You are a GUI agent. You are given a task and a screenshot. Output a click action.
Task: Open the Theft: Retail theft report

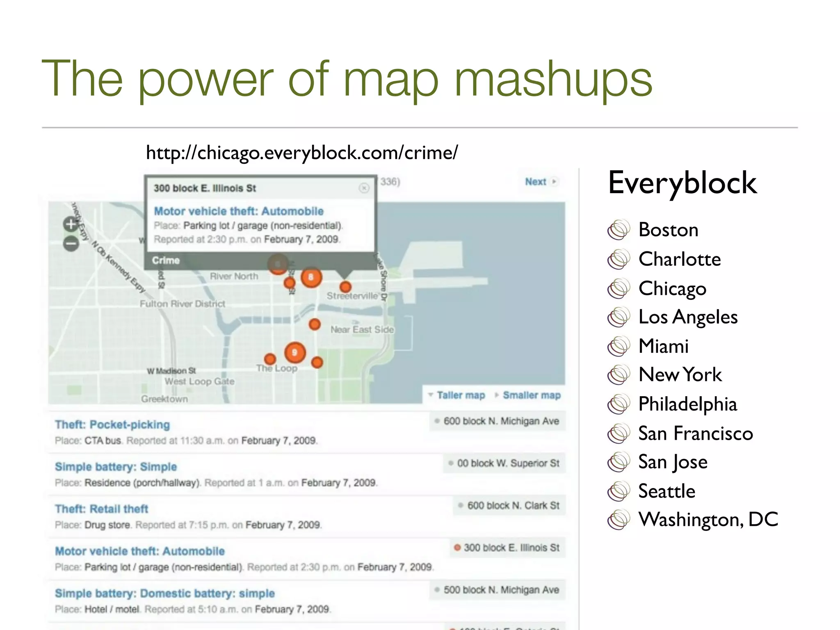(102, 509)
